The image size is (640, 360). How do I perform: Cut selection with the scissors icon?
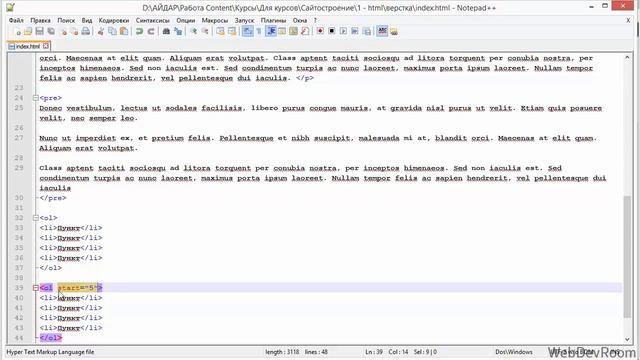pyautogui.click(x=100, y=31)
